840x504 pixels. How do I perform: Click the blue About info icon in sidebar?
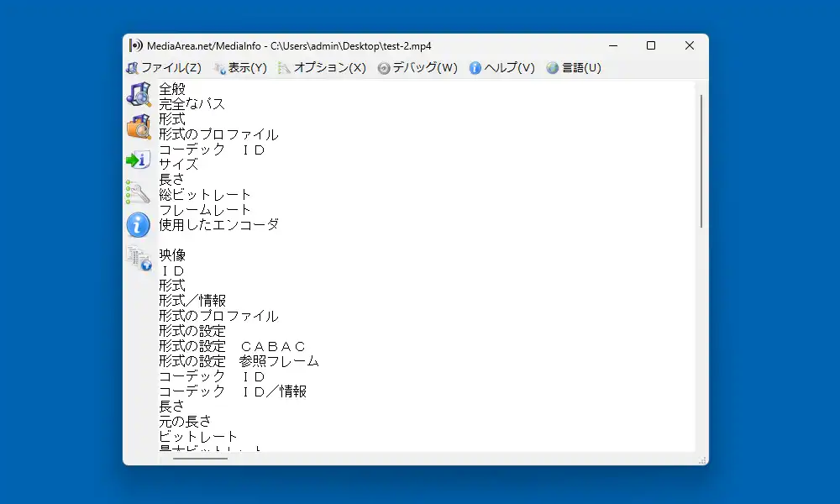[x=139, y=225]
